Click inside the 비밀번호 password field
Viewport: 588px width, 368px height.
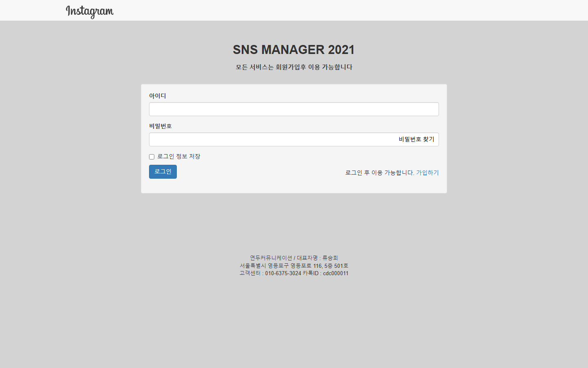tap(265, 139)
